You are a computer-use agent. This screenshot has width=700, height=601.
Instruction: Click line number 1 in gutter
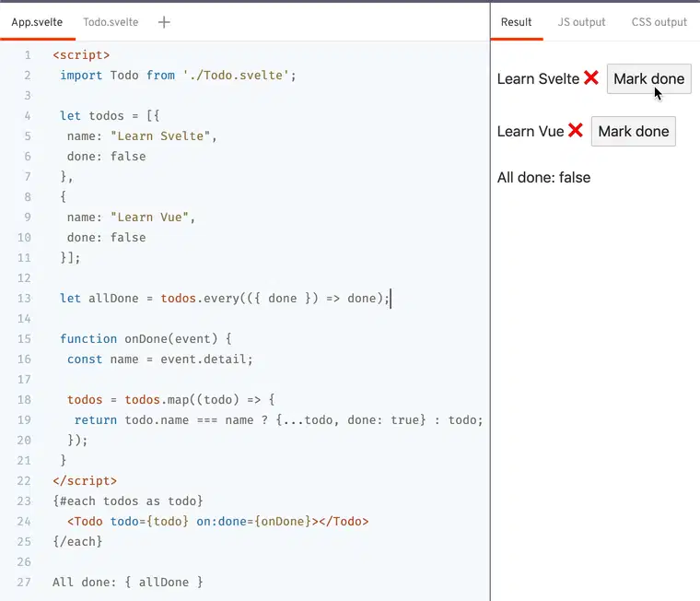(28, 55)
